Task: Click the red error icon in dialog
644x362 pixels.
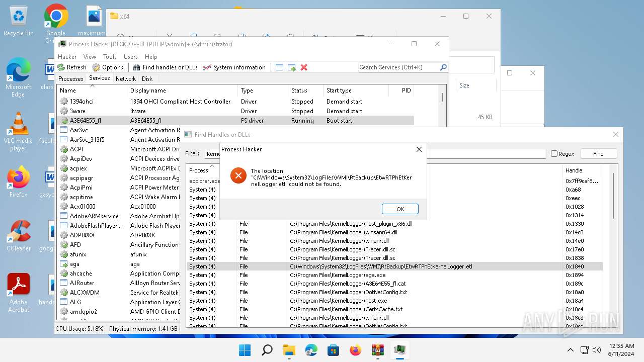Action: coord(238,175)
